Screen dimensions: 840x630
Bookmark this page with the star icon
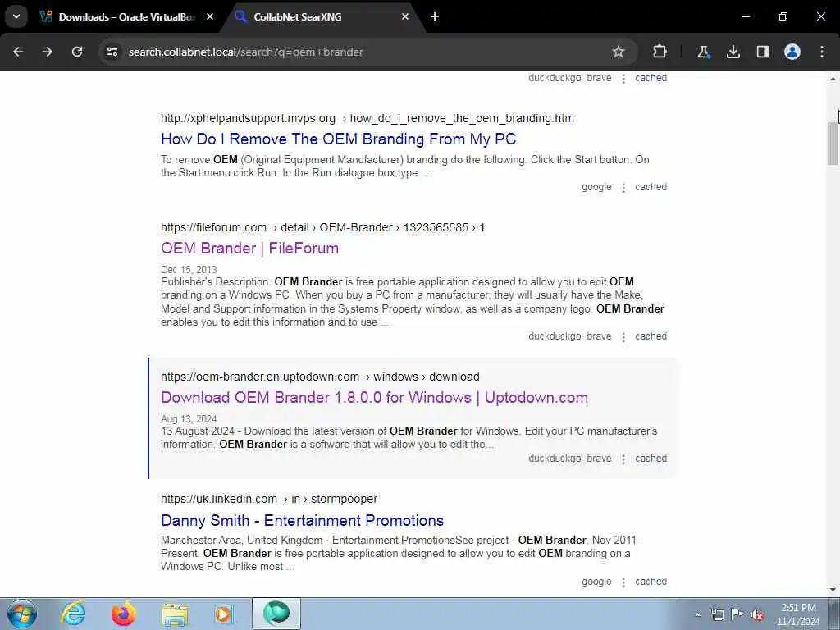[619, 52]
